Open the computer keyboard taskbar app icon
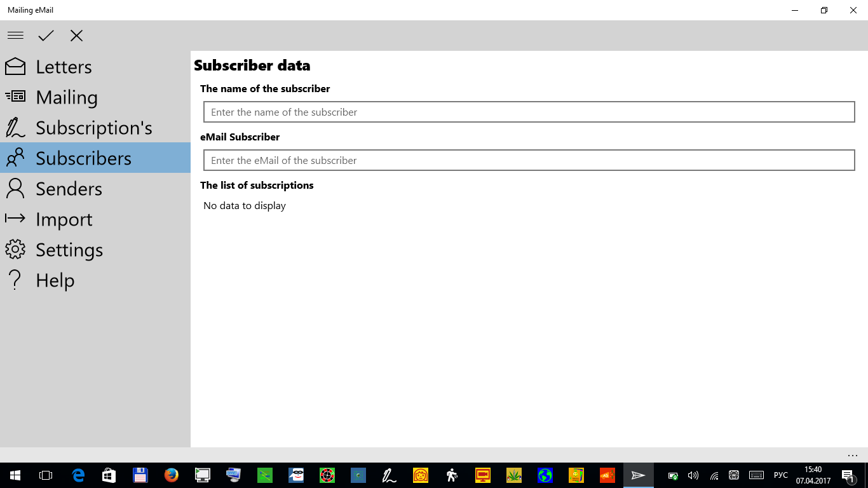The width and height of the screenshot is (868, 488). click(234, 475)
